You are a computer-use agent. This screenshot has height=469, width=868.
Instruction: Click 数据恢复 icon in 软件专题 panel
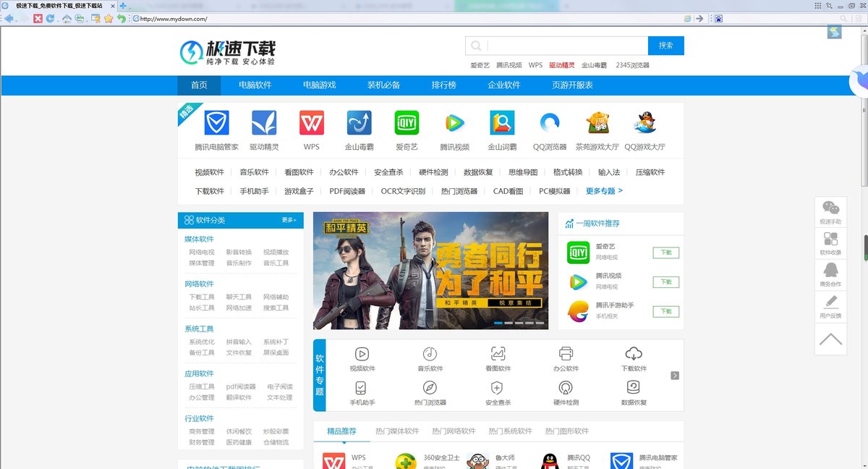pyautogui.click(x=634, y=388)
